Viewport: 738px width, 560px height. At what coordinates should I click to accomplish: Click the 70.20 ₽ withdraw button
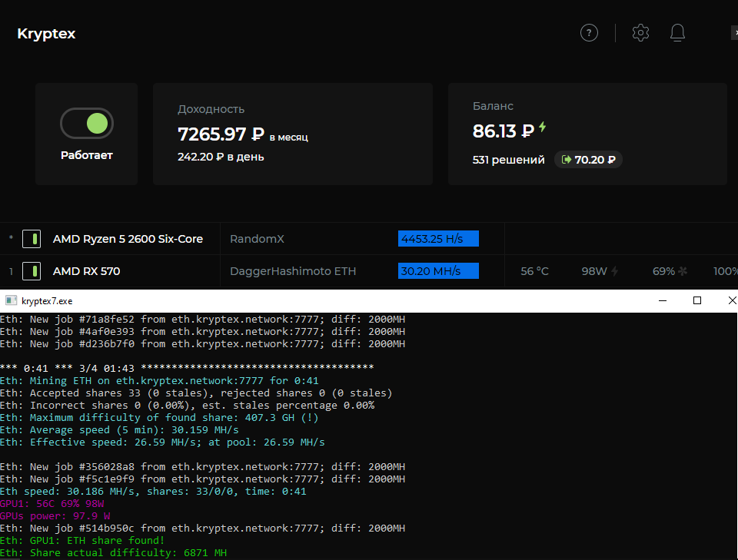(588, 160)
